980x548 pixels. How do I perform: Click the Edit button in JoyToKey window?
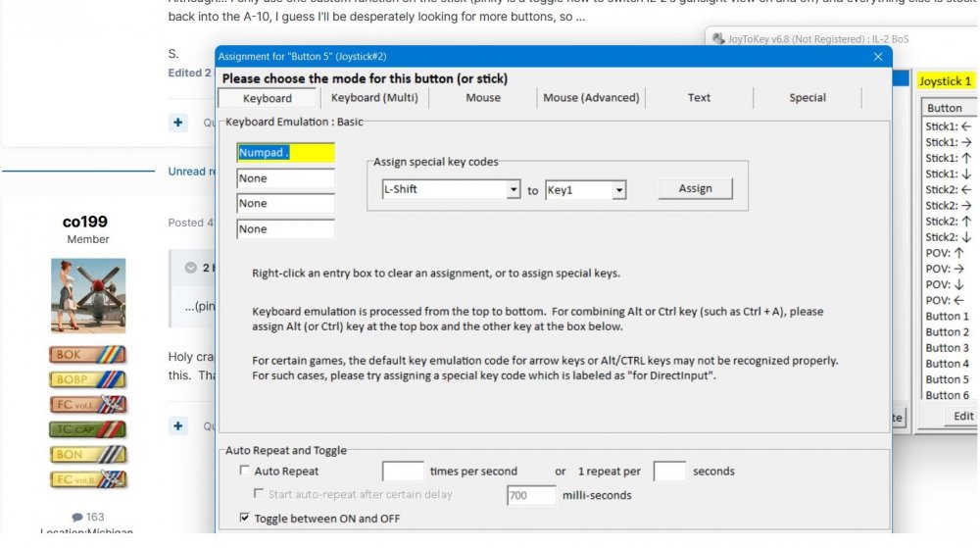point(961,417)
